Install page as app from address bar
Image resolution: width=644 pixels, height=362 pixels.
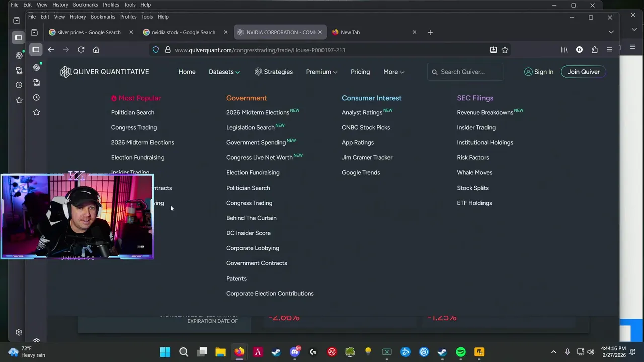493,50
